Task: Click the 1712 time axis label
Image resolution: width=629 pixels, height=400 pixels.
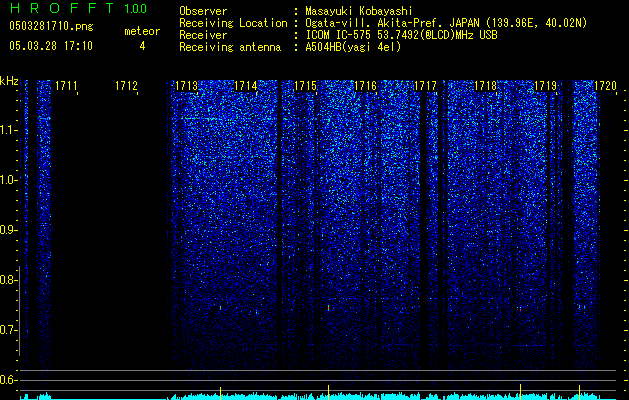Action: (126, 86)
